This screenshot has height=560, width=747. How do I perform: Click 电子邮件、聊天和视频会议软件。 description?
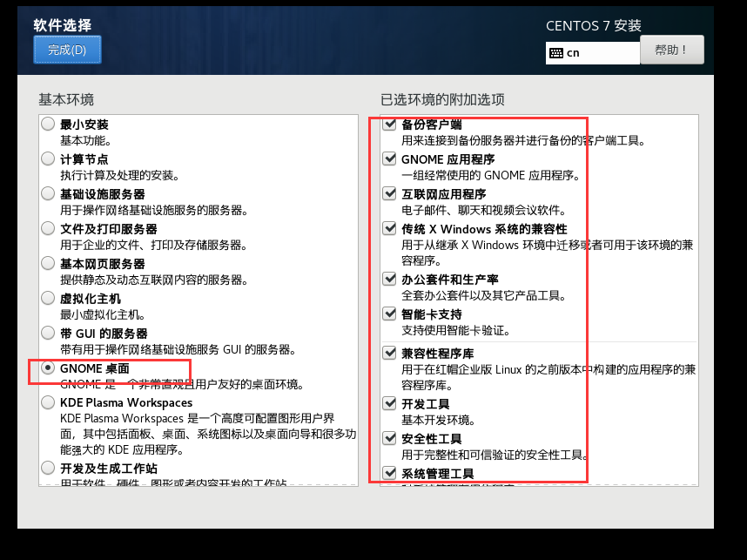[x=484, y=210]
